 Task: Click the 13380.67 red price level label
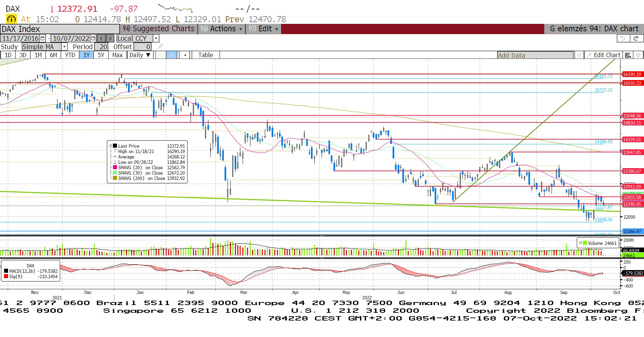point(632,171)
